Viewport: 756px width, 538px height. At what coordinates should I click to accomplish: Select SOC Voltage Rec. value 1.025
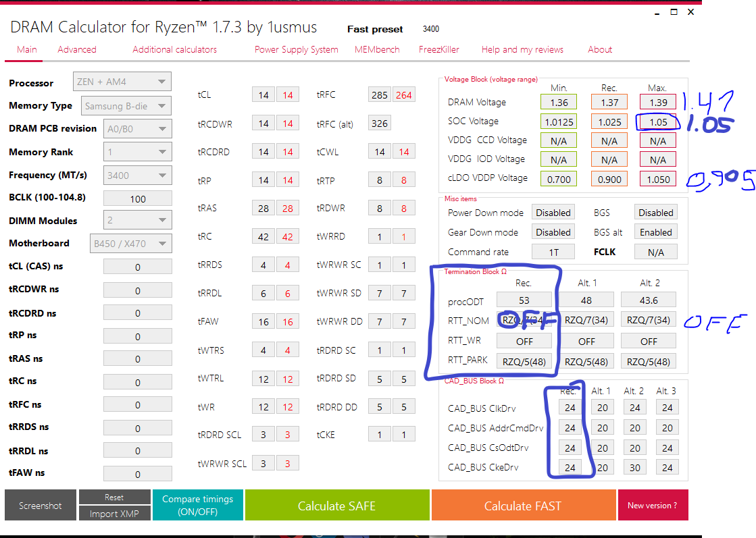pyautogui.click(x=609, y=122)
